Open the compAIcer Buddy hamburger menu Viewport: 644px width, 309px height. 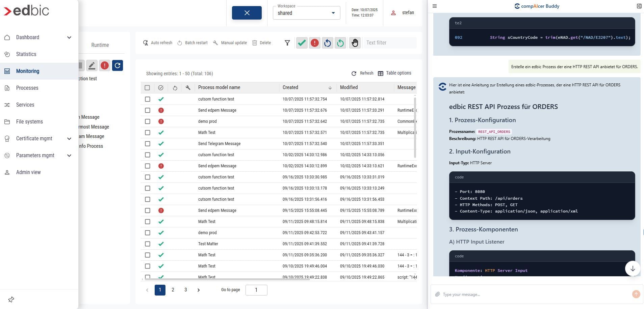[435, 6]
